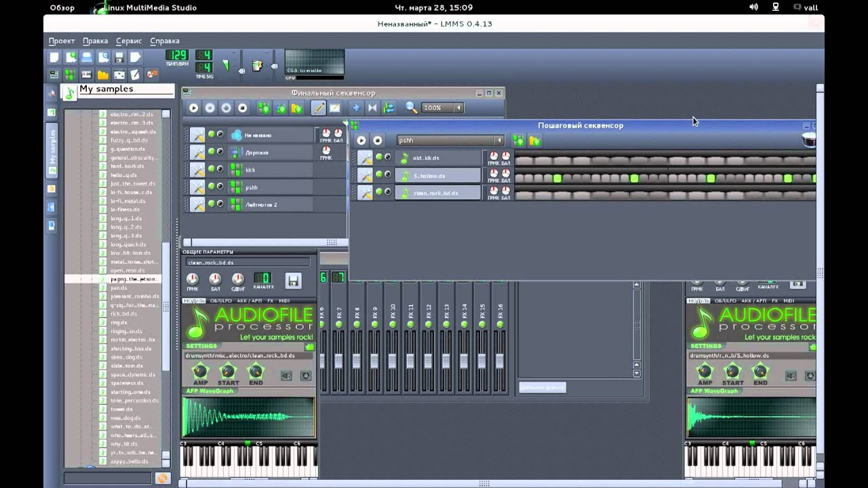Solo the Дорожка track
The image size is (868, 488).
pyautogui.click(x=220, y=151)
